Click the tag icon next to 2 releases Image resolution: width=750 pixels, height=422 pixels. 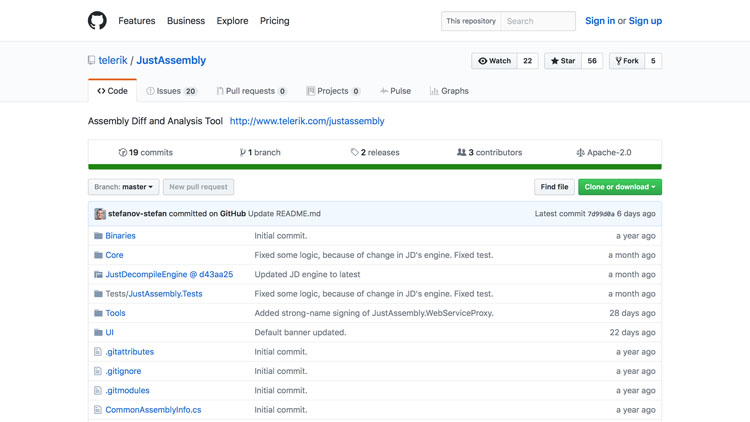point(354,152)
